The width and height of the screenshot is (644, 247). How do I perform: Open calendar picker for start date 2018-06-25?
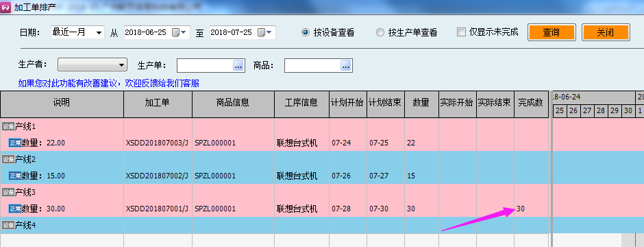179,32
